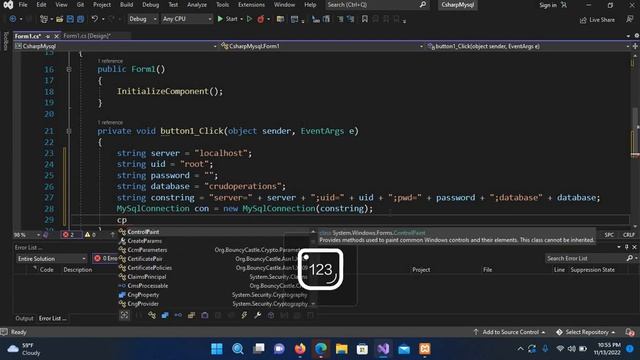Open the CsharpMysql project navigation dropdown
640x360 pixels.
tap(116, 47)
